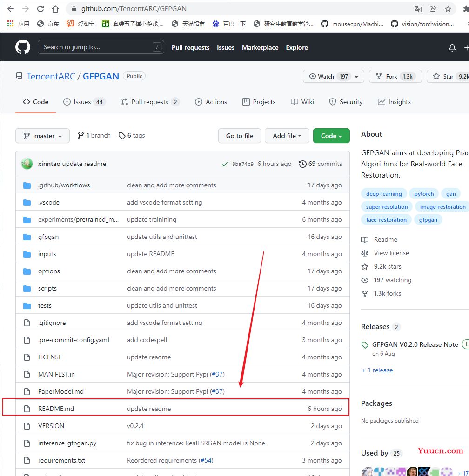
Task: Click the + 1 release link
Action: [x=377, y=370]
